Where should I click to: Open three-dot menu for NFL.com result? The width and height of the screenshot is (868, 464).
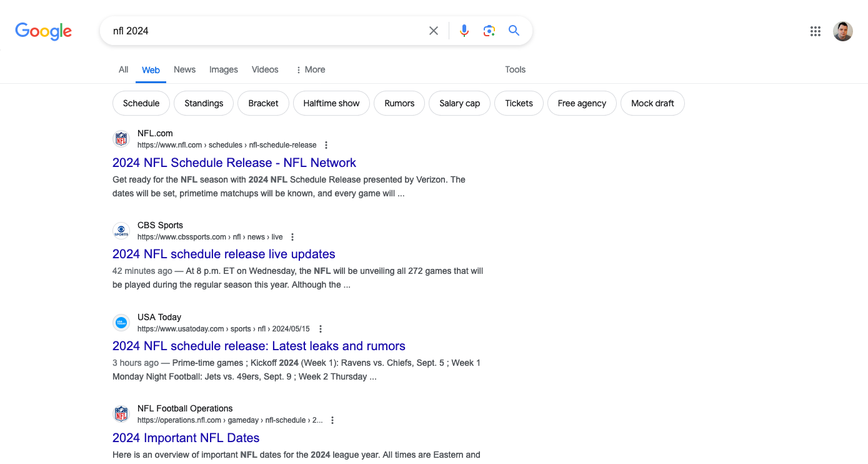pos(326,145)
